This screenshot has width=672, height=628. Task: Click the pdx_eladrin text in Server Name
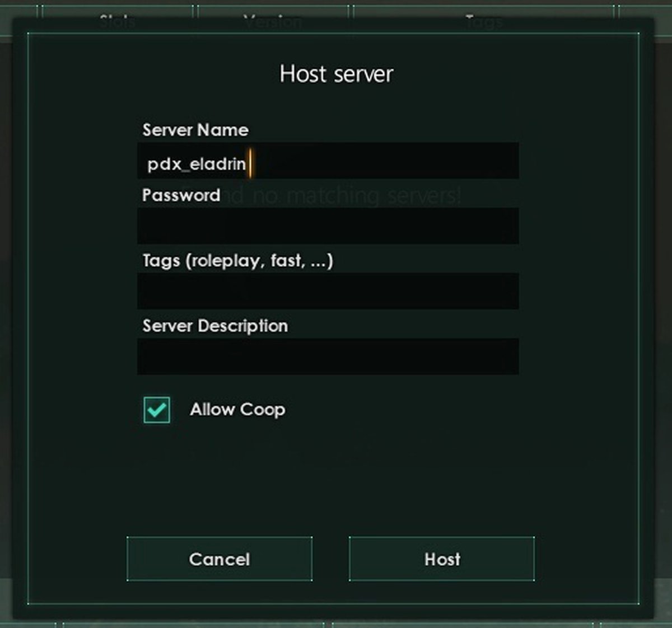(197, 164)
